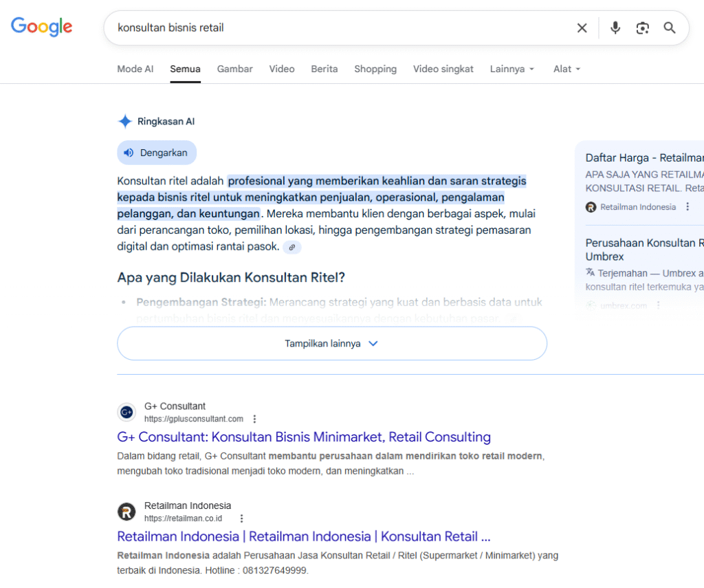Start voice search with microphone icon
Image resolution: width=704 pixels, height=588 pixels.
tap(615, 28)
